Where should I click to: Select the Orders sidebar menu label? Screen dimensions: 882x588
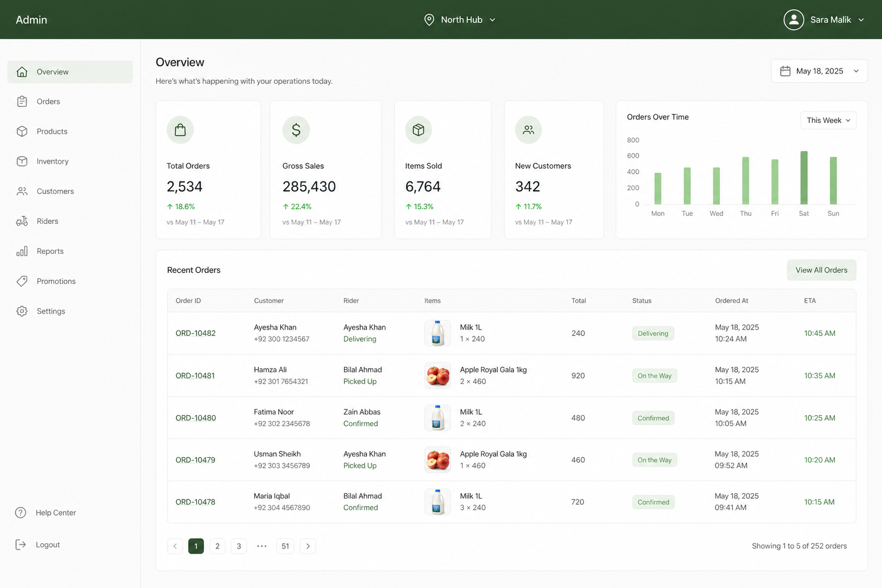[48, 102]
